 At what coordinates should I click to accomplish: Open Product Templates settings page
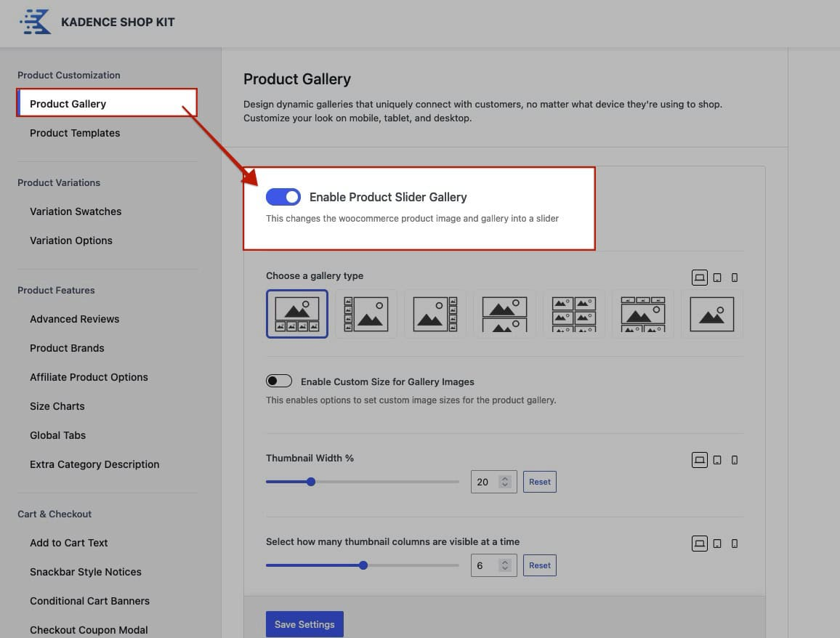(75, 133)
